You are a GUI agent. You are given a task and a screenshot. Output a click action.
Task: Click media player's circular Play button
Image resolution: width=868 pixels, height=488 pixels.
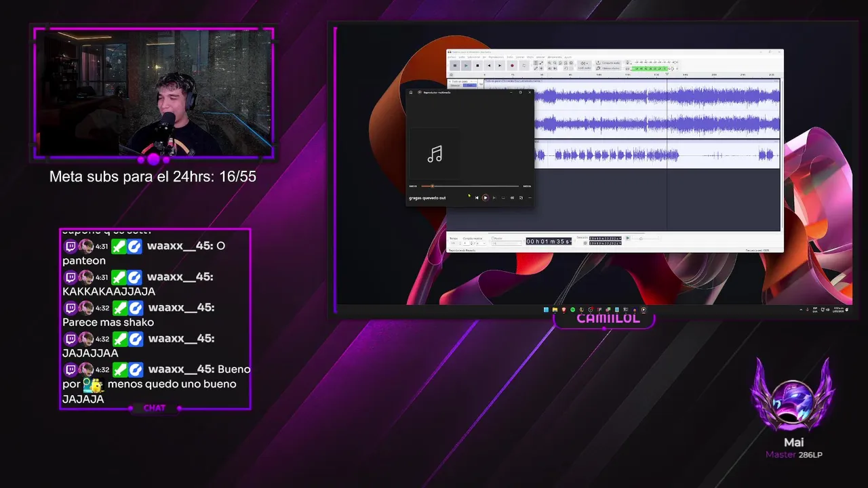(x=486, y=198)
